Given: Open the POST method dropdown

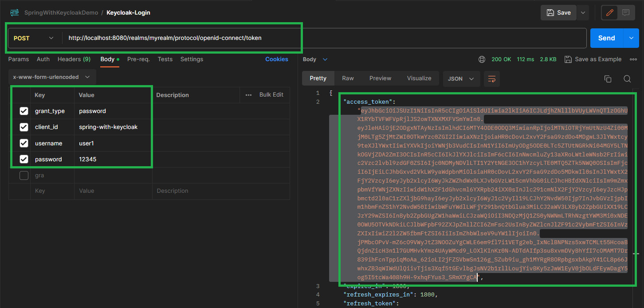Looking at the screenshot, I should click(33, 38).
